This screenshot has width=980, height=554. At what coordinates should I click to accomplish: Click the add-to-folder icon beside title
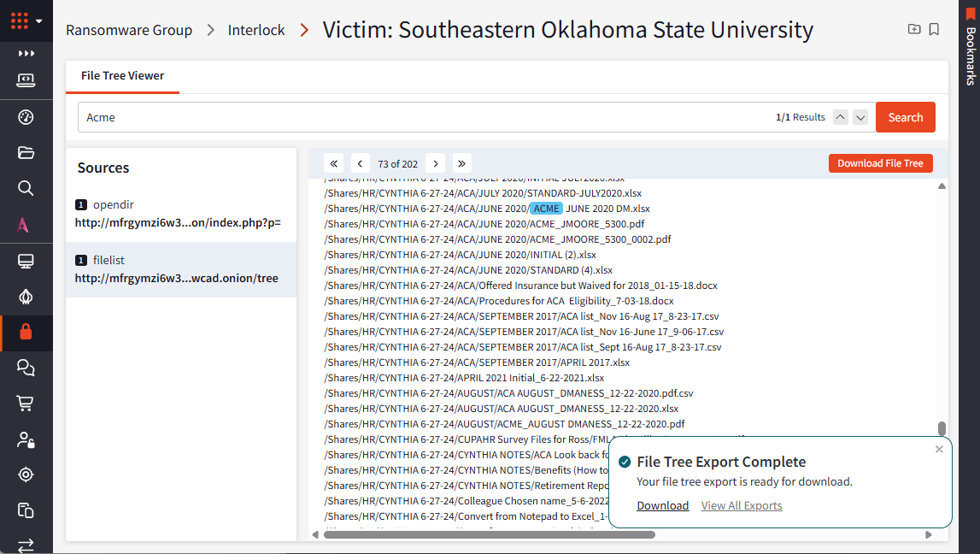[x=913, y=29]
